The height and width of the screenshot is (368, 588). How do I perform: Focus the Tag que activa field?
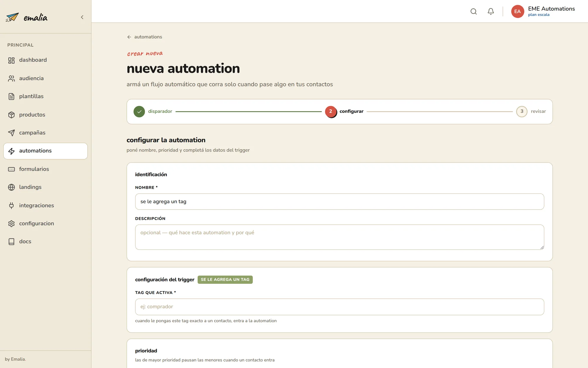pos(340,307)
